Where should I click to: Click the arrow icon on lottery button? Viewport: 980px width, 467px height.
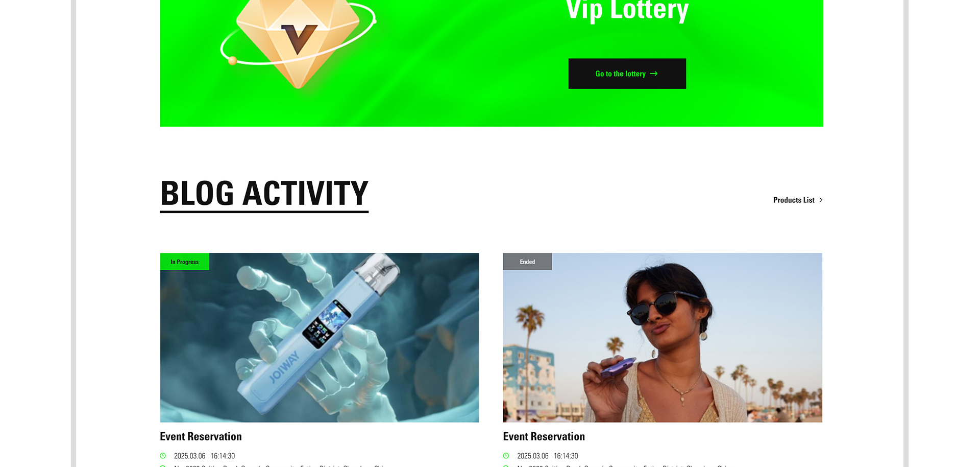tap(654, 74)
